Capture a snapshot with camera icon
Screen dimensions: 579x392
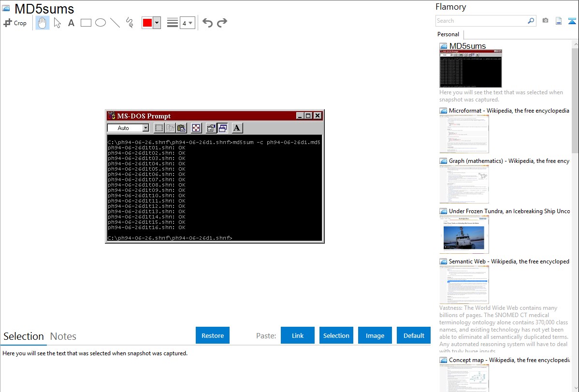[545, 21]
